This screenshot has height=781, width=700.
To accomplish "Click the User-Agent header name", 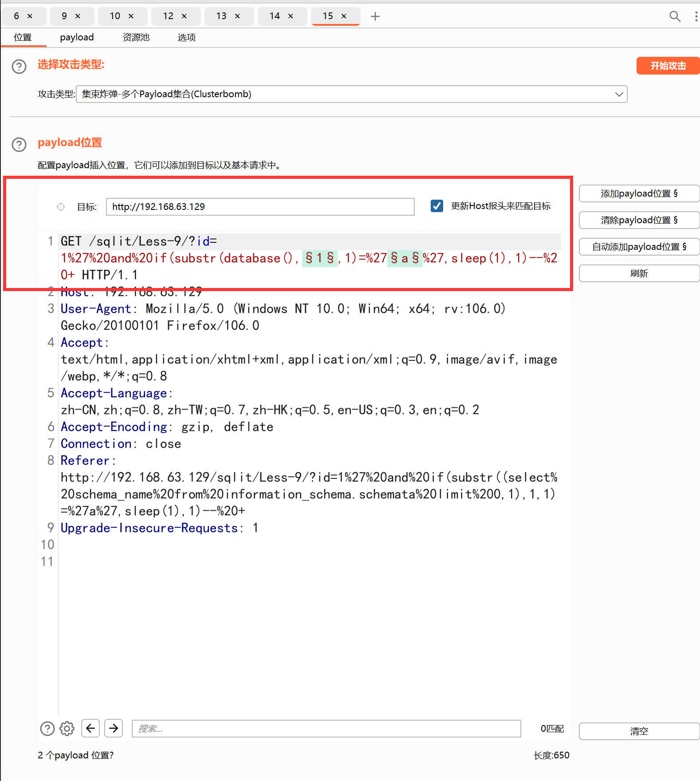I will [x=96, y=309].
